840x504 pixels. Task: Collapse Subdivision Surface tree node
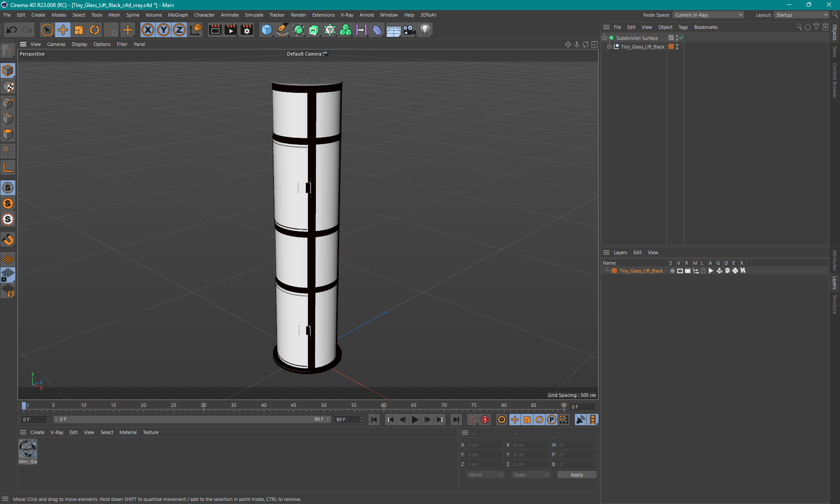pyautogui.click(x=605, y=38)
